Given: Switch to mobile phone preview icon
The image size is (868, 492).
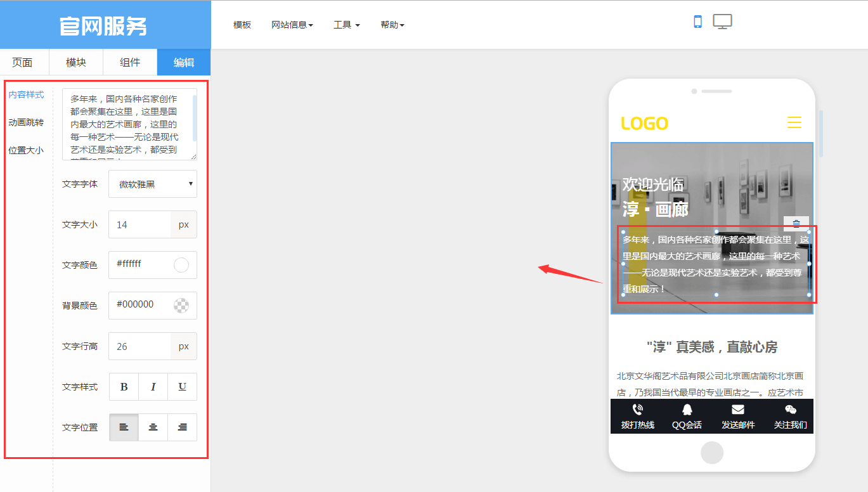Looking at the screenshot, I should (x=697, y=22).
